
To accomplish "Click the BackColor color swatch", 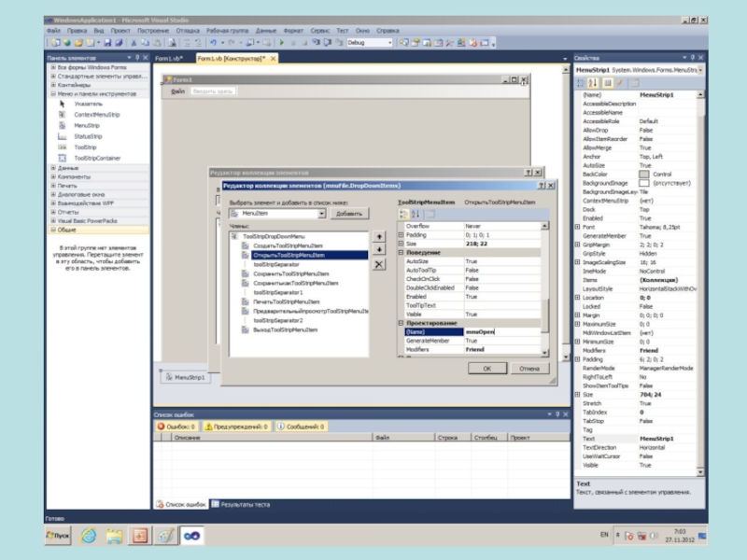I will tap(644, 175).
